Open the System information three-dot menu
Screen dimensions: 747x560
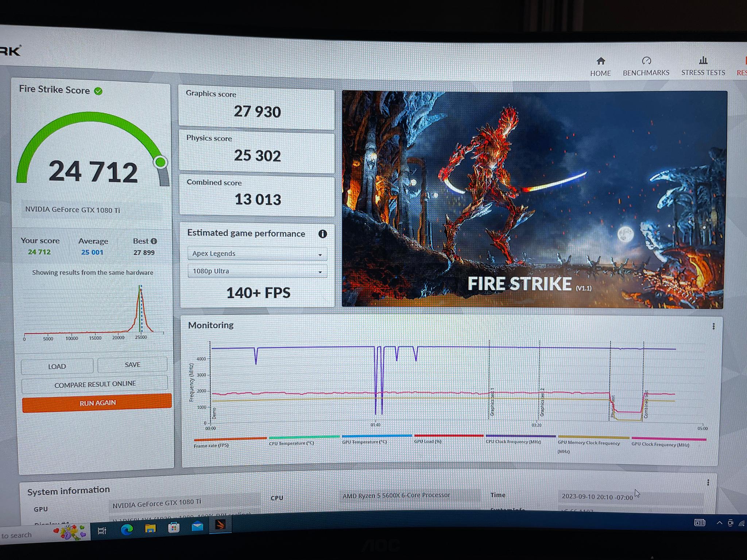click(x=708, y=483)
